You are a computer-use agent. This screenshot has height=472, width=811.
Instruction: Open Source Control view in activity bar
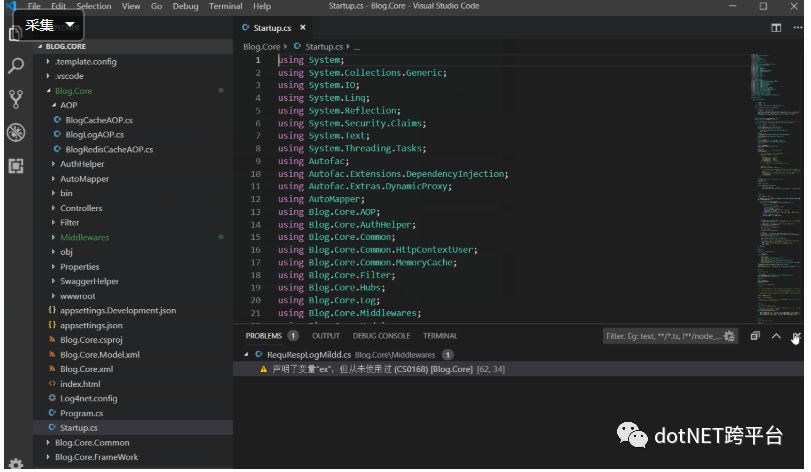point(16,99)
